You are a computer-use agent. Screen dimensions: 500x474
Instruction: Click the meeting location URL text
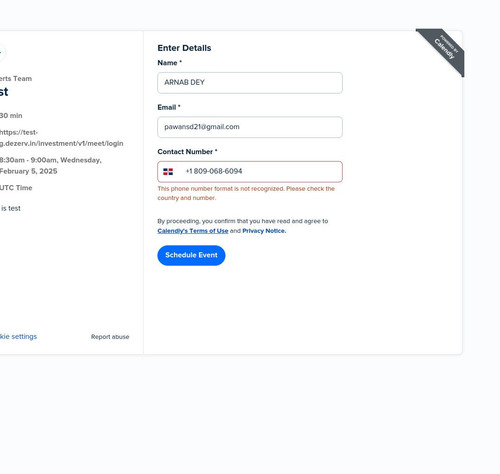pyautogui.click(x=62, y=138)
